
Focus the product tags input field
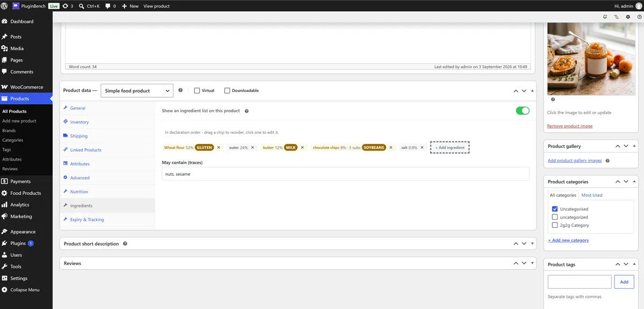580,282
